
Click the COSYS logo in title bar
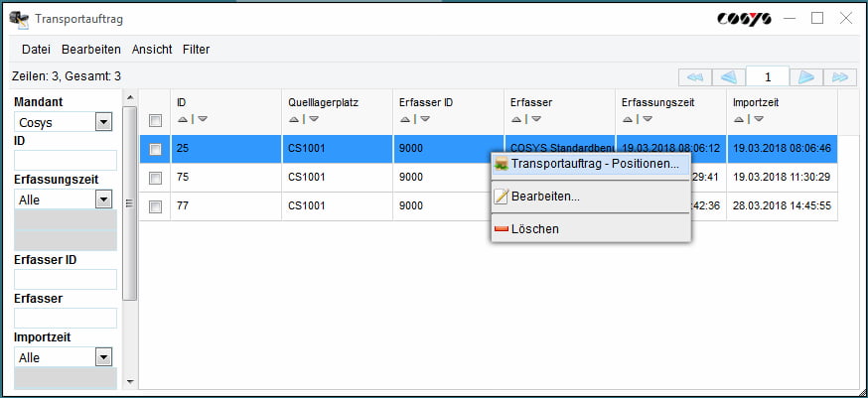coord(744,19)
